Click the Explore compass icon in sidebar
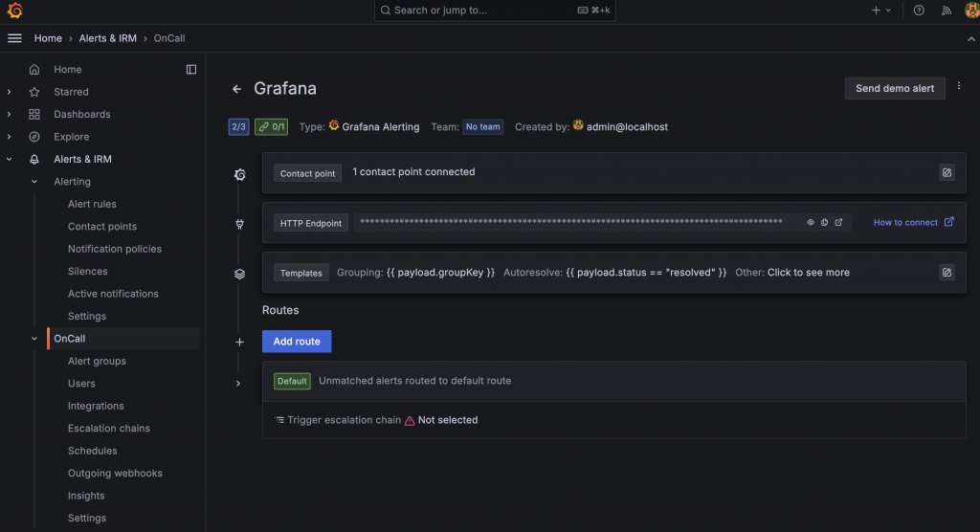Viewport: 980px width, 532px height. pos(34,137)
